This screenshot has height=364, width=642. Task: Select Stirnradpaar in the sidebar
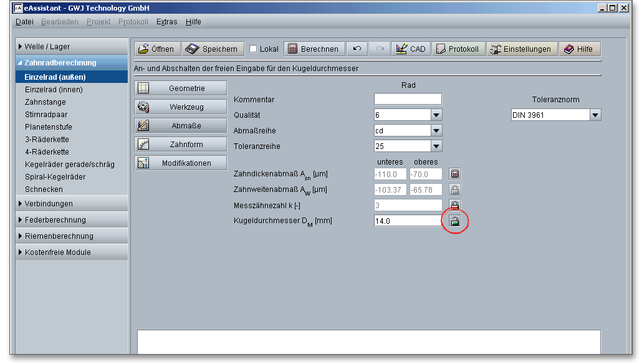pyautogui.click(x=46, y=115)
